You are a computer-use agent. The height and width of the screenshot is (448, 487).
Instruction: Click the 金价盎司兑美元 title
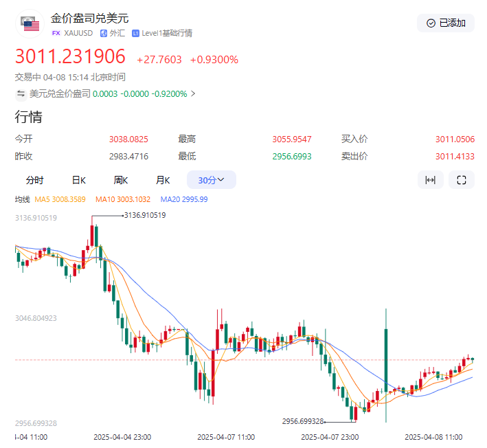tap(90, 19)
